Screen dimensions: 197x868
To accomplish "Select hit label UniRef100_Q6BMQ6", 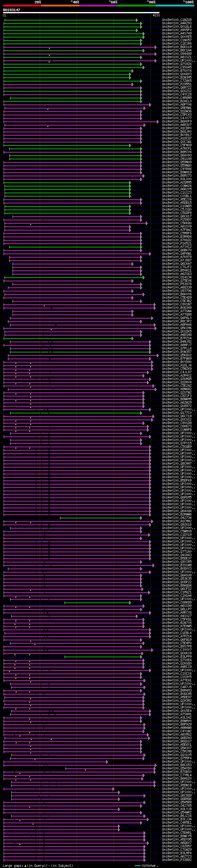I will pyautogui.click(x=177, y=799).
